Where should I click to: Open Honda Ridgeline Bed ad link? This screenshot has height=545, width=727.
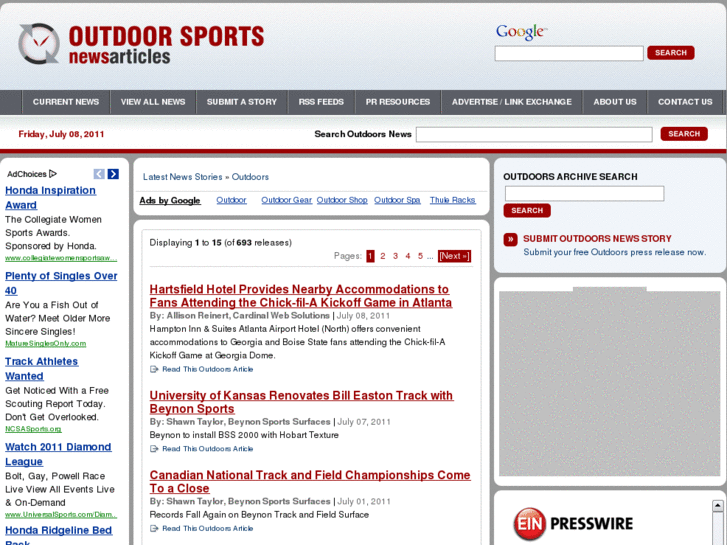58,535
